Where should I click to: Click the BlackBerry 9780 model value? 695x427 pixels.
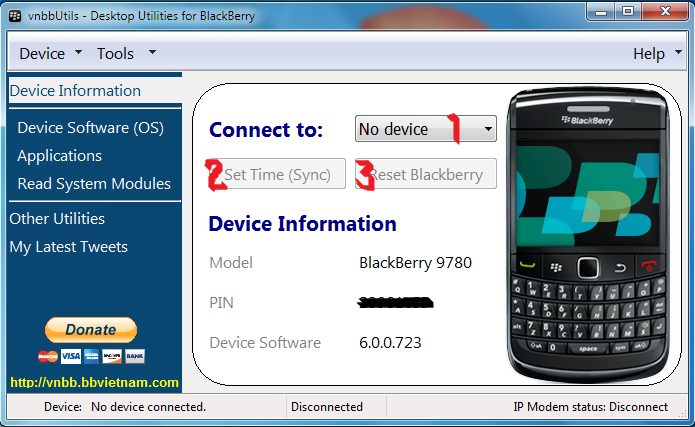415,263
